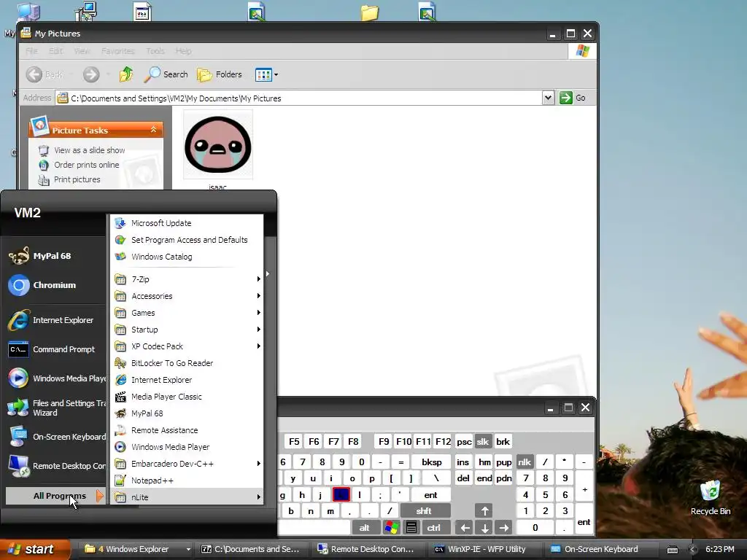Toggle Folders pane in My Pictures
Image resolution: width=747 pixels, height=560 pixels.
pyautogui.click(x=220, y=74)
